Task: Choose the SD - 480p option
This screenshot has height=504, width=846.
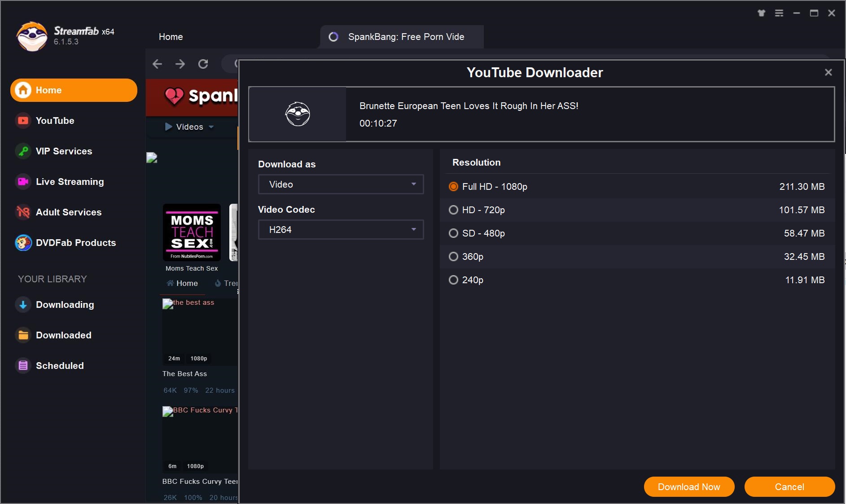Action: click(x=454, y=233)
